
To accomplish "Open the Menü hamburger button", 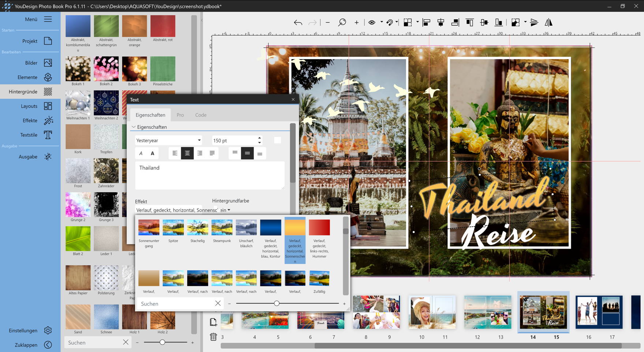I will [x=48, y=19].
